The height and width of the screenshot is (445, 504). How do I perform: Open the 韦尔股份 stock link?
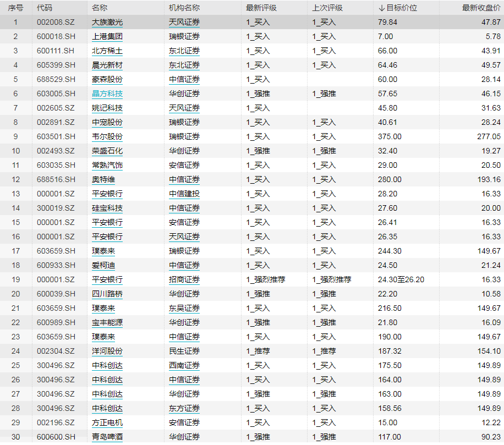point(107,136)
